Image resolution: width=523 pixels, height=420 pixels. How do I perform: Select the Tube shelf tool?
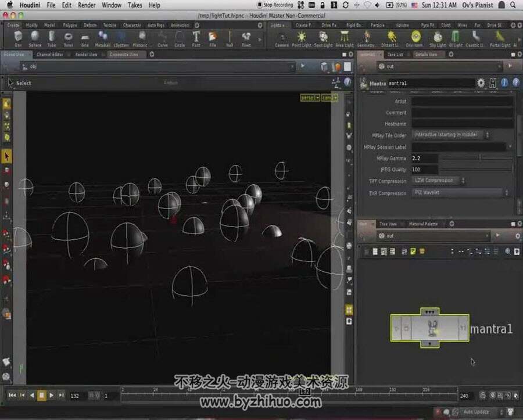point(52,39)
